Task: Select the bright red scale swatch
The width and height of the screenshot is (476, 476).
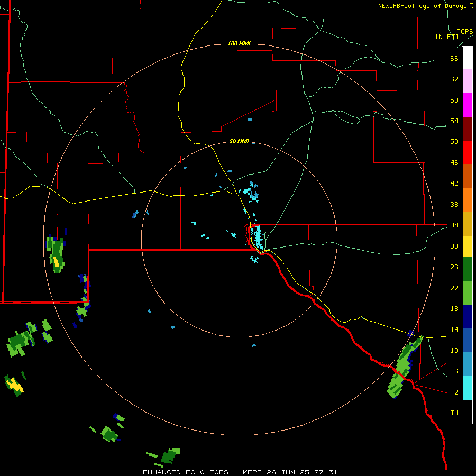Action: point(467,152)
